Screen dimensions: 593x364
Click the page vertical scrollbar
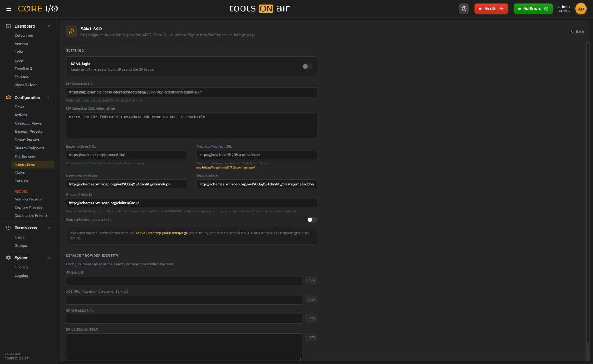(587, 193)
